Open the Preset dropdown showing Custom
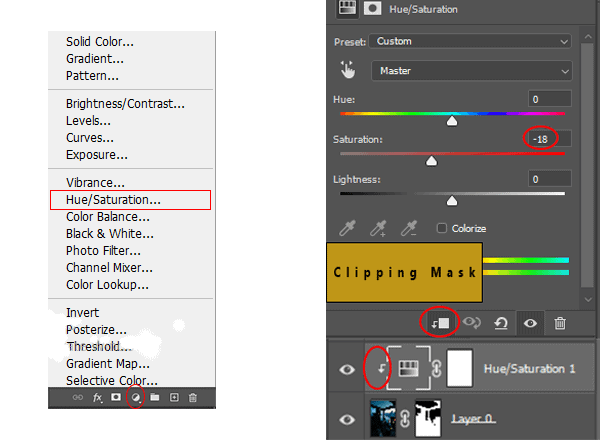The image size is (600, 440). point(470,41)
